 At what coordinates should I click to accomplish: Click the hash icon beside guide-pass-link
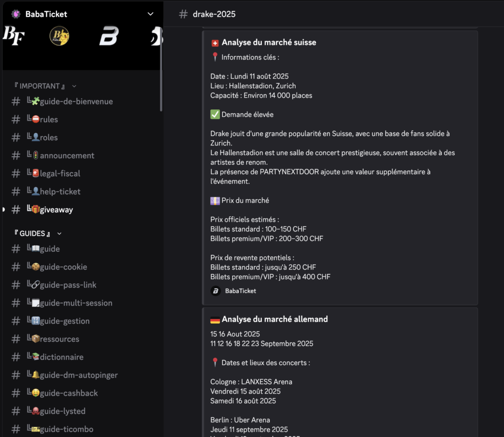pyautogui.click(x=16, y=285)
